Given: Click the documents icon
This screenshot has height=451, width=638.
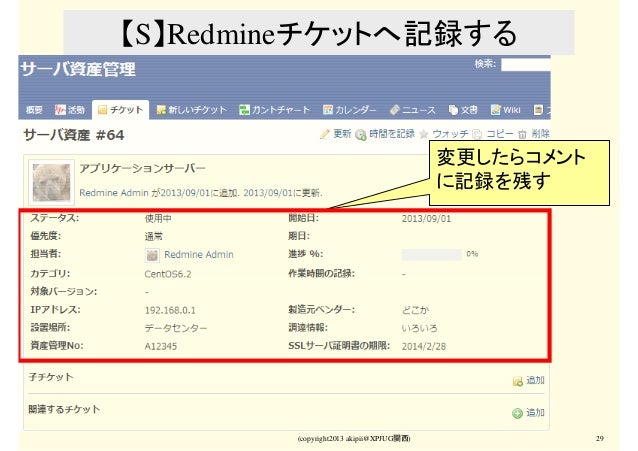Looking at the screenshot, I should [453, 110].
